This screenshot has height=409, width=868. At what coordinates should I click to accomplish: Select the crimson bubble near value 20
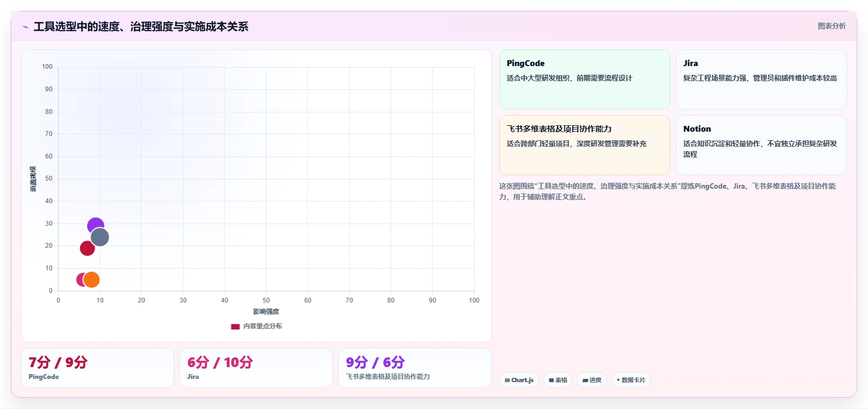click(87, 248)
